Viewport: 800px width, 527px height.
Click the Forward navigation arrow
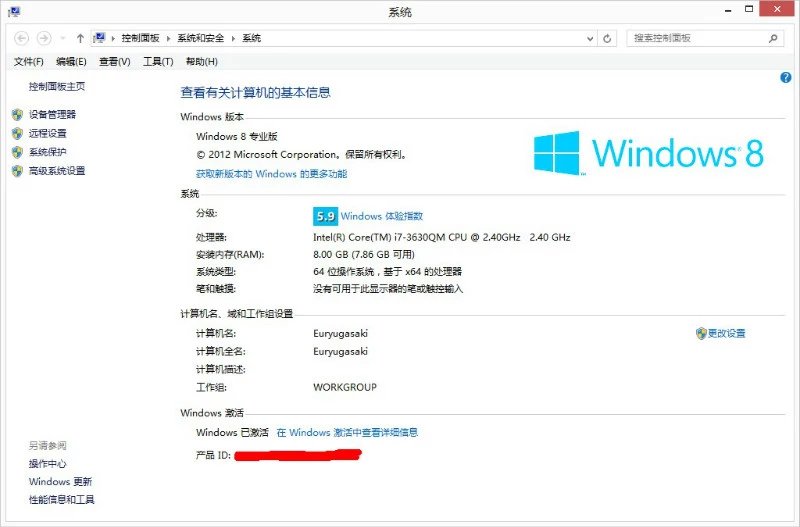44,38
